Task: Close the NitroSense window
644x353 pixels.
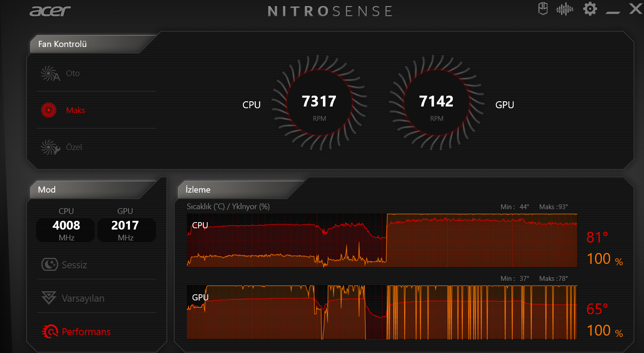Action: (x=636, y=9)
